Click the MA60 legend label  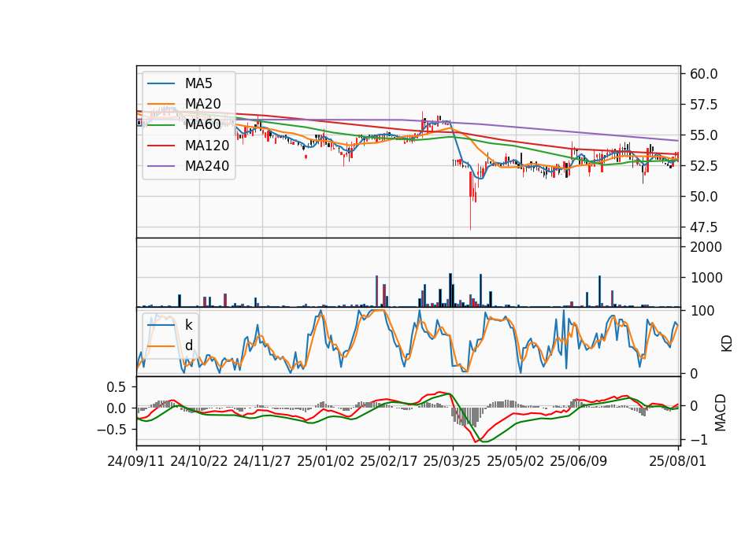pos(202,124)
